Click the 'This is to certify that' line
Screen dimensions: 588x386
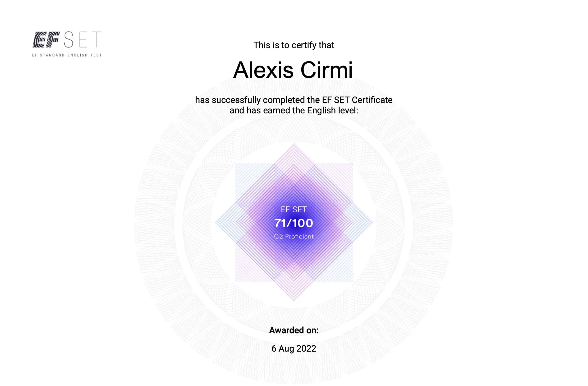tap(294, 45)
